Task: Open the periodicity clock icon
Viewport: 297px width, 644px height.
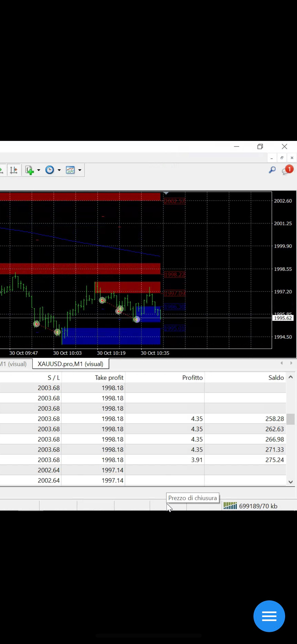Action: 50,170
